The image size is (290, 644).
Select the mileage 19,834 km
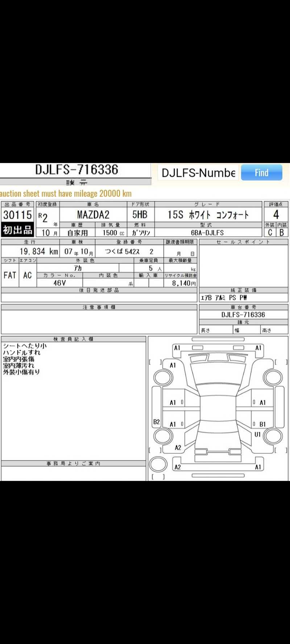click(39, 251)
